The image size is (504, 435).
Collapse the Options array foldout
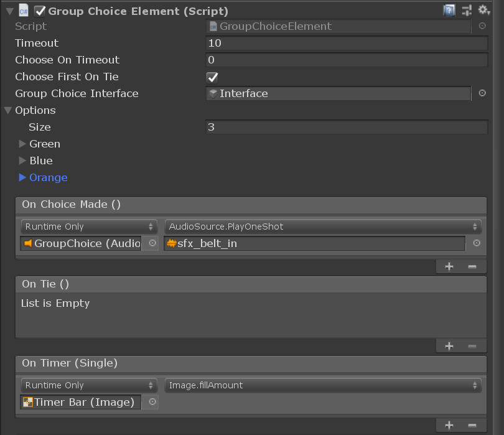click(8, 111)
